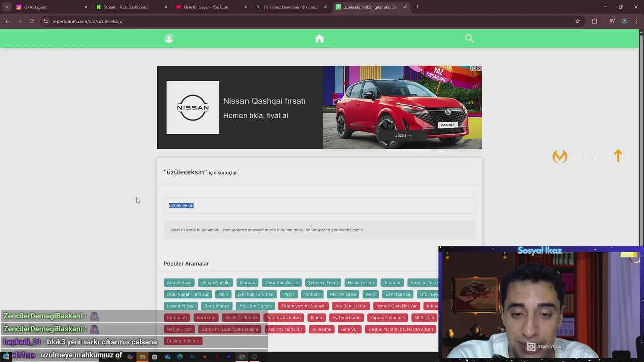Close the Yılmaz Demirhan X tab

325,7
